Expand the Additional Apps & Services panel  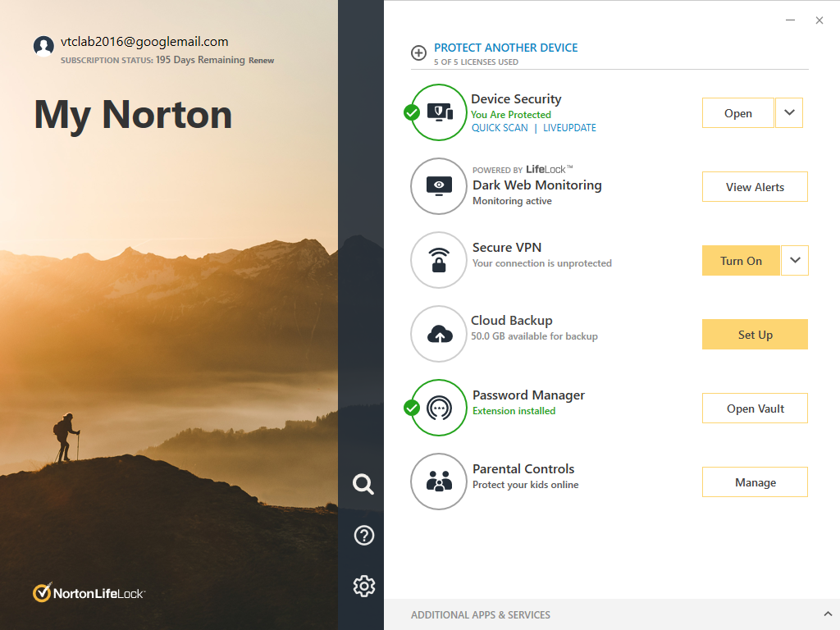(827, 614)
